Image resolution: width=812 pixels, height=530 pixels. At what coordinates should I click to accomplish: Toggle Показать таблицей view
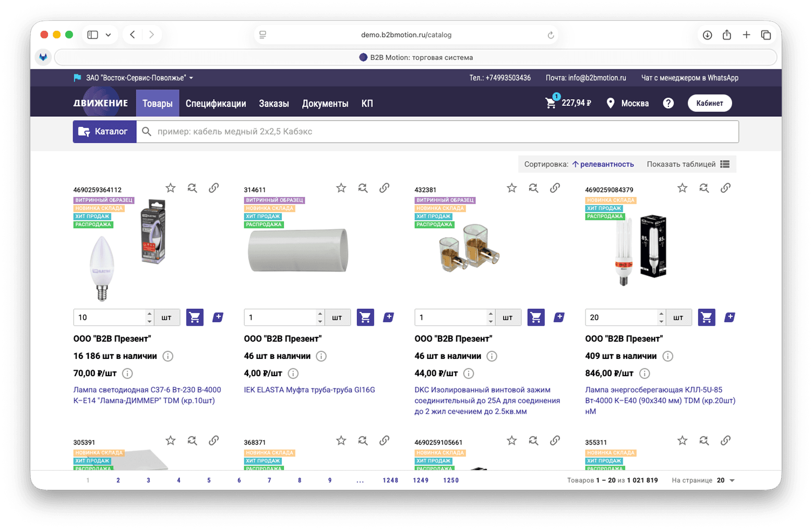click(x=688, y=164)
